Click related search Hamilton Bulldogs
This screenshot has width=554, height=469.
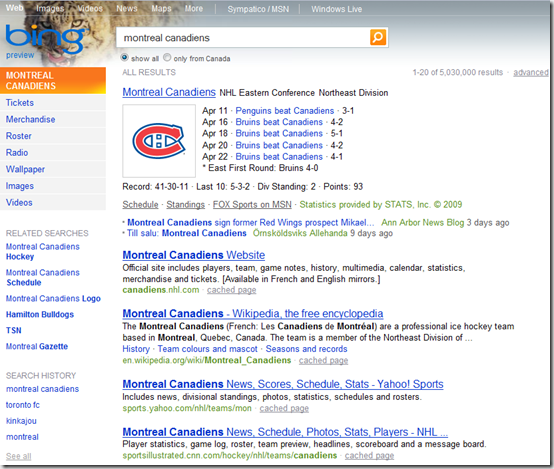pyautogui.click(x=40, y=315)
